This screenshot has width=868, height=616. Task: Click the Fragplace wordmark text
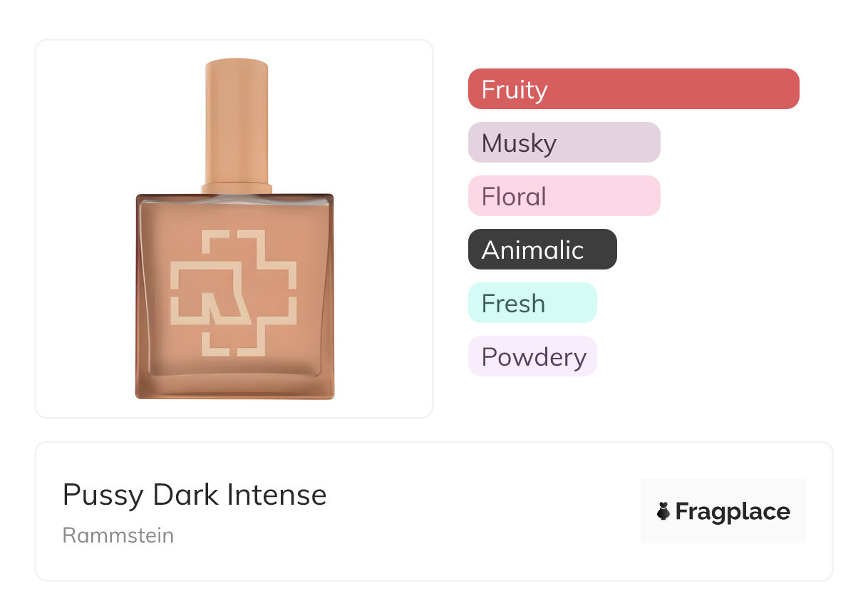(x=733, y=512)
